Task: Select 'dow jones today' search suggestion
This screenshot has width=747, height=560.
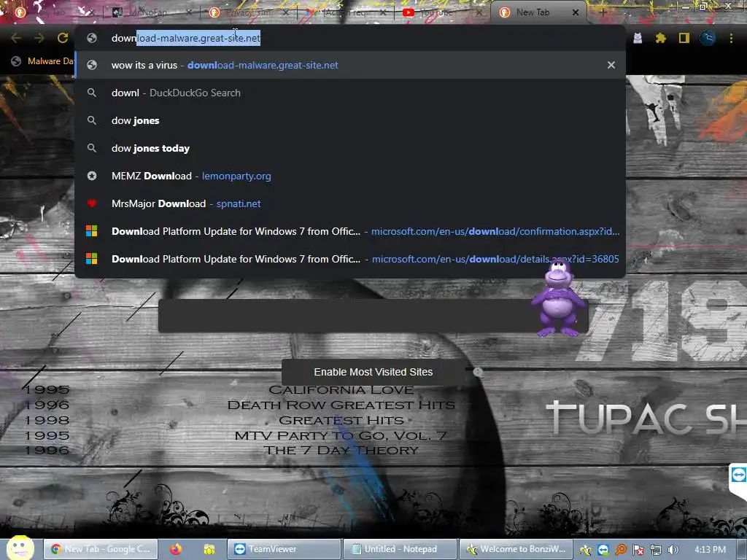Action: click(349, 148)
